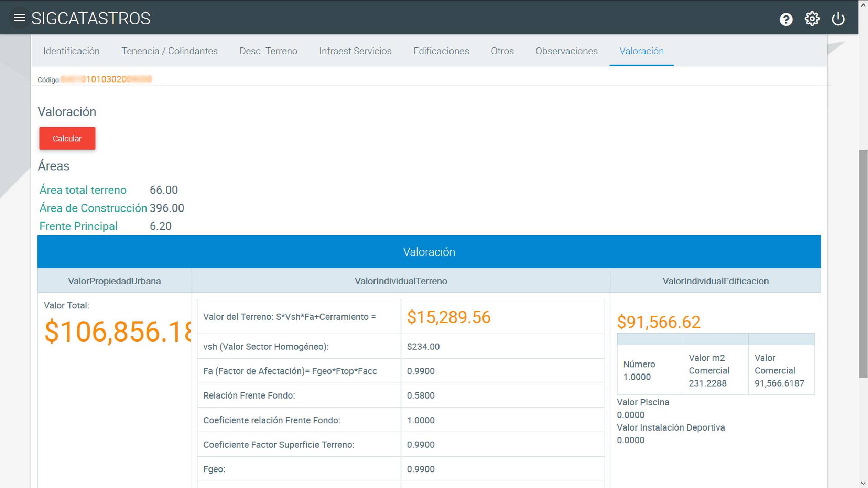Select the Valor m2 Comercial 231.2288 cell
This screenshot has width=868, height=488.
click(x=716, y=370)
